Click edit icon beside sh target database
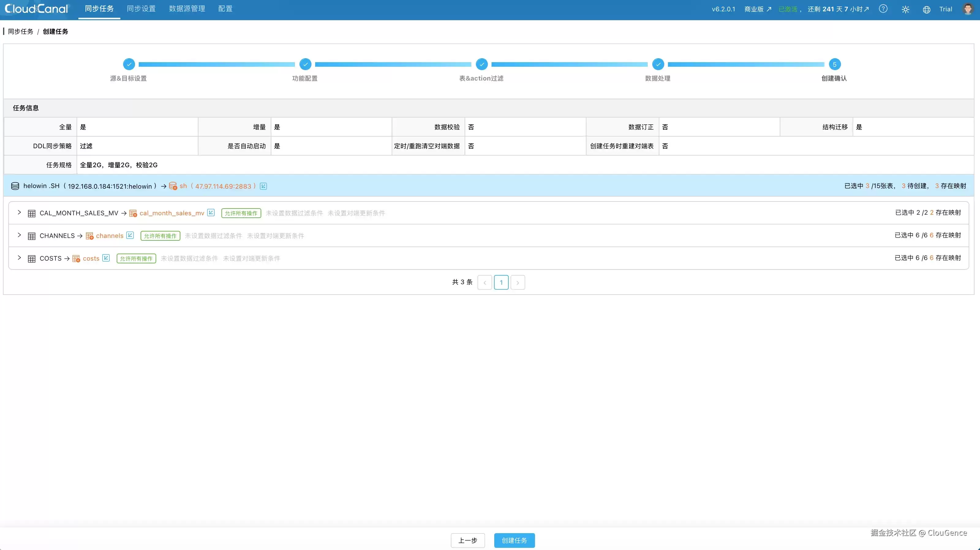 pyautogui.click(x=263, y=186)
